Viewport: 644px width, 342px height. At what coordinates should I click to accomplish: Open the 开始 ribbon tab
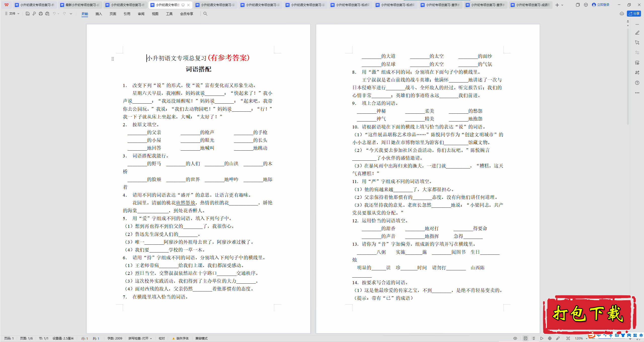click(x=85, y=14)
